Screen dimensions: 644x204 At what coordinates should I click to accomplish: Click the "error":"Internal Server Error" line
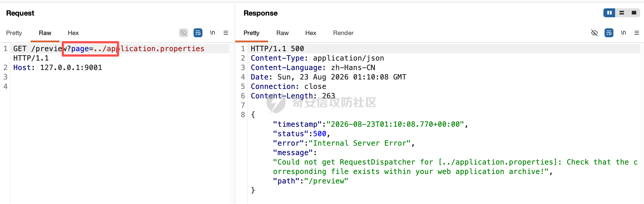click(344, 143)
